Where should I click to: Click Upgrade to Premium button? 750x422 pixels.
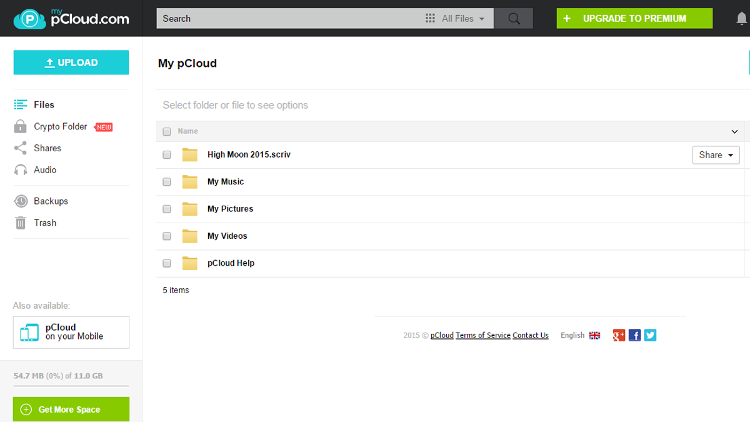point(634,18)
